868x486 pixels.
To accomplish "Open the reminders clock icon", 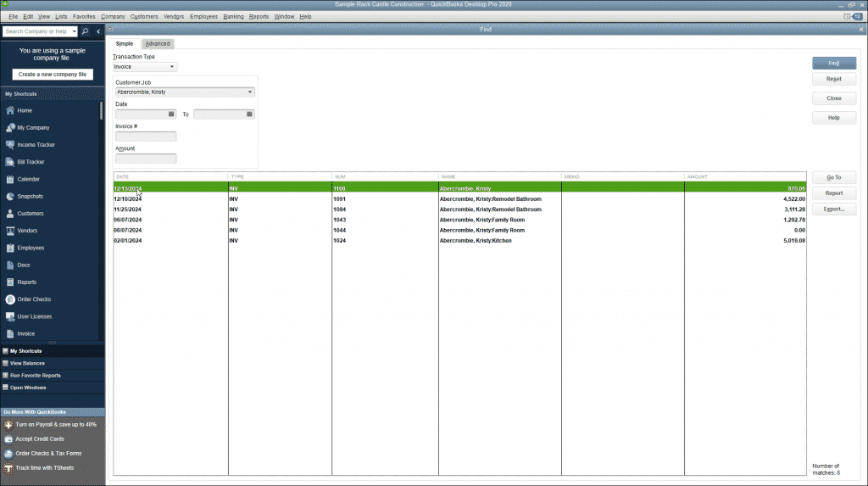I will click(x=847, y=17).
